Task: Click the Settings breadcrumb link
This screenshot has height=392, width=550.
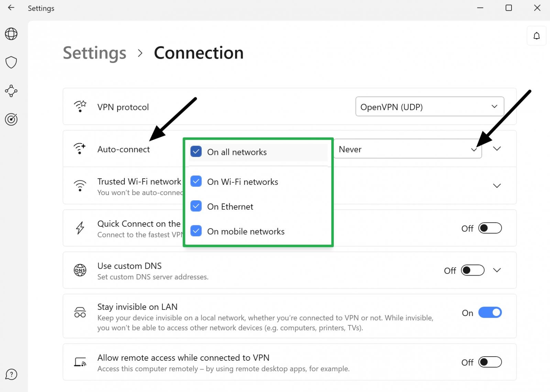Action: click(x=94, y=53)
